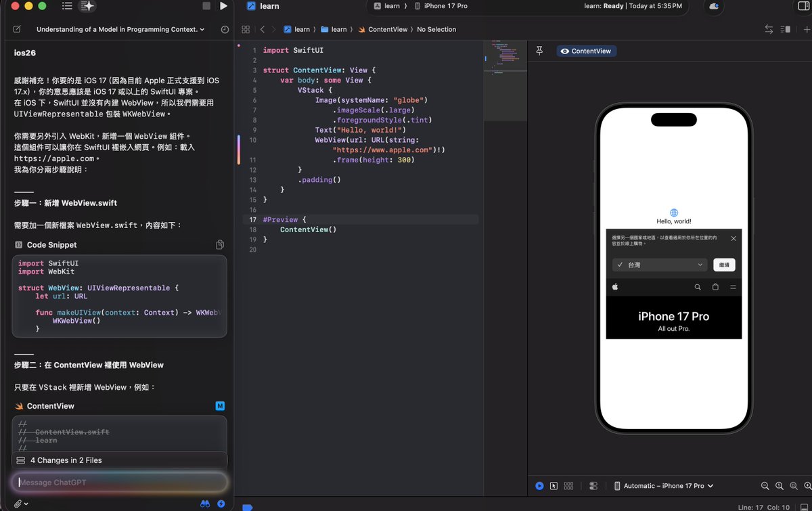Go forward in editor history
This screenshot has width=812, height=511.
[x=273, y=30]
